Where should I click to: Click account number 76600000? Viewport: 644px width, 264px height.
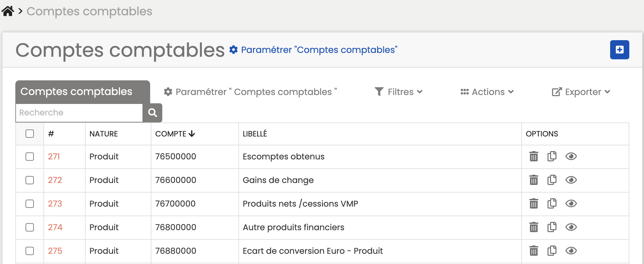pos(176,180)
